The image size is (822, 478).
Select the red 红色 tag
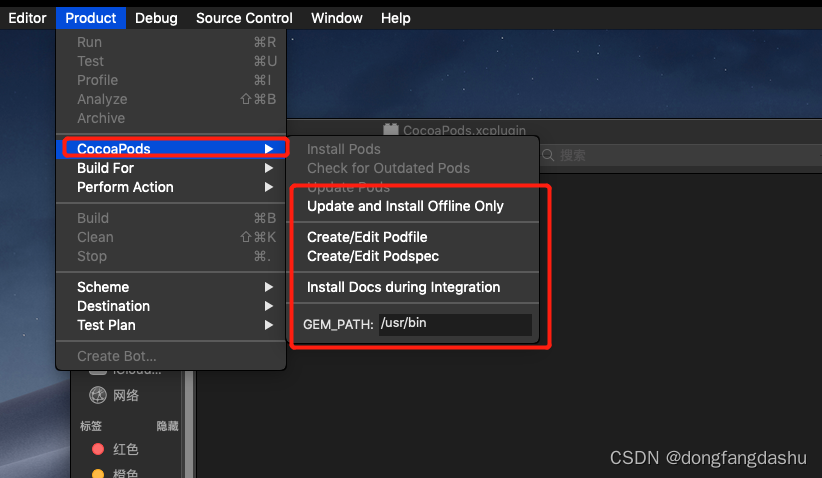[x=115, y=449]
